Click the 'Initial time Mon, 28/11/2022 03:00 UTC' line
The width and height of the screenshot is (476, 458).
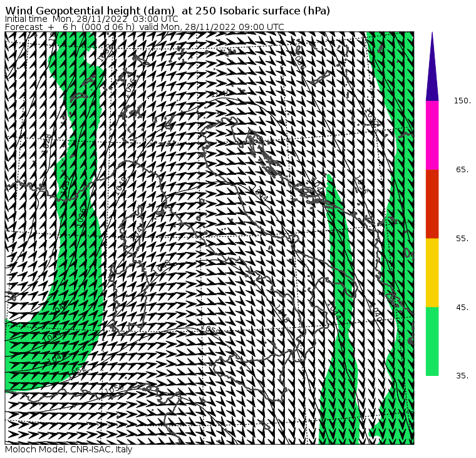click(91, 19)
